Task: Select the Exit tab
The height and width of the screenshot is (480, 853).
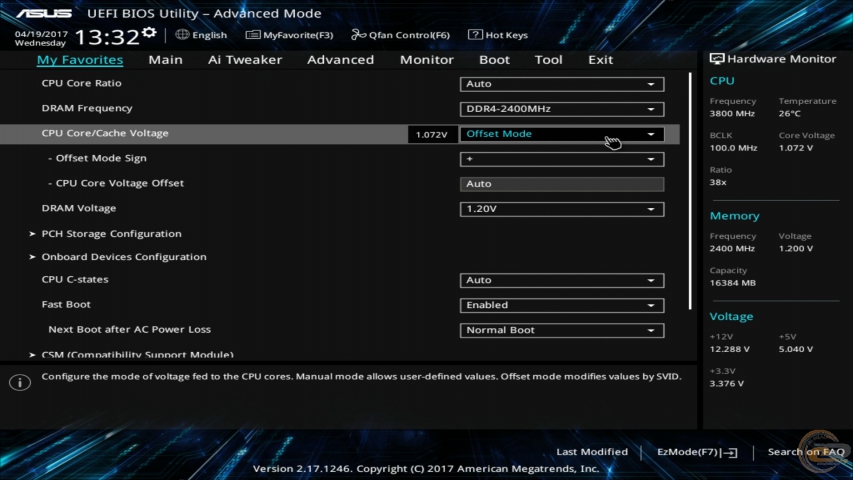Action: 601,60
